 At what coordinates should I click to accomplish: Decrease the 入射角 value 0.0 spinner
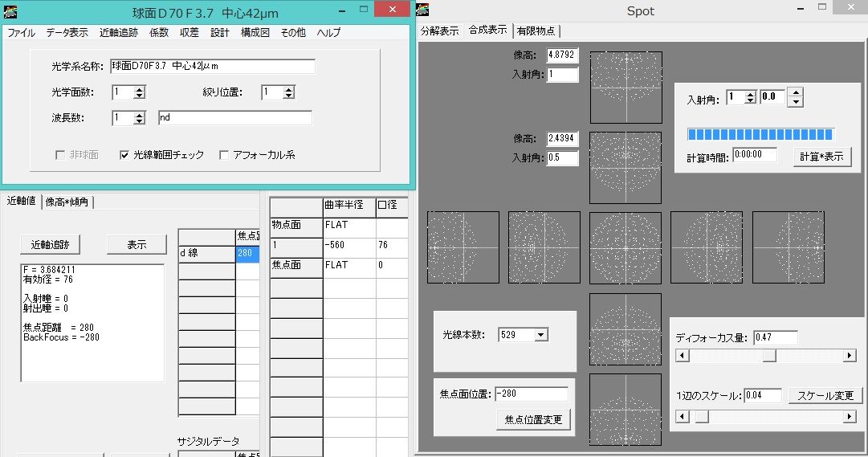tap(796, 102)
